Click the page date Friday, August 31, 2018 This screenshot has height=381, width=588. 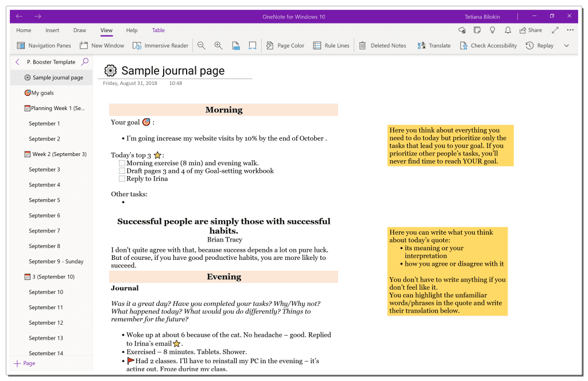(130, 83)
